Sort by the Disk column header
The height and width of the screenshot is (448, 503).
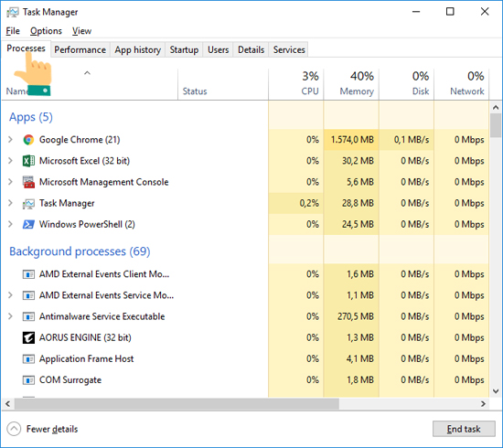406,84
